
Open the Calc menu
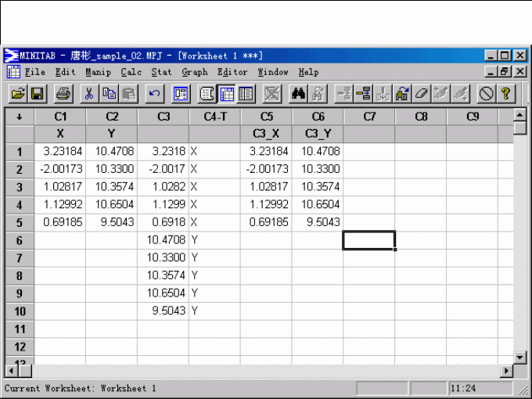pos(131,72)
